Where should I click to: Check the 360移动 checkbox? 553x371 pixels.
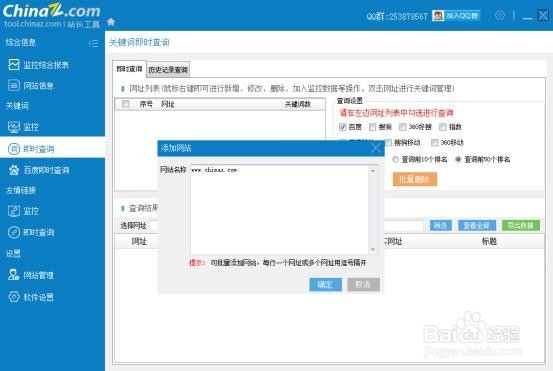tap(435, 142)
